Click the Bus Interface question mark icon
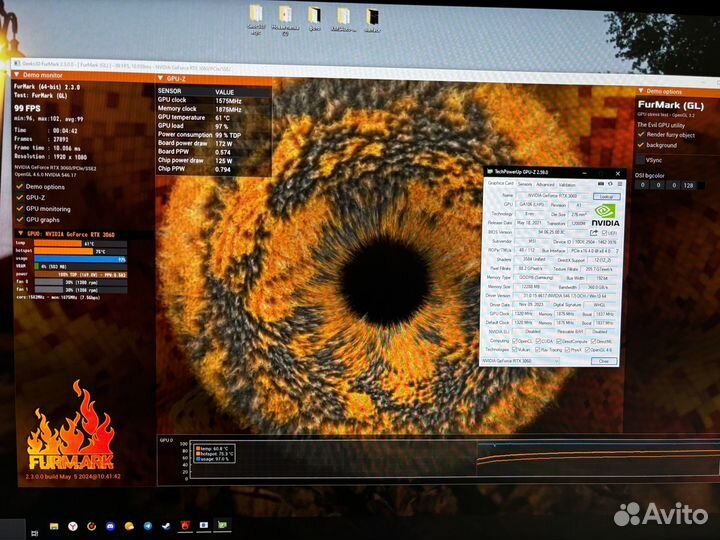Screen dimensions: 720x540 (617, 251)
